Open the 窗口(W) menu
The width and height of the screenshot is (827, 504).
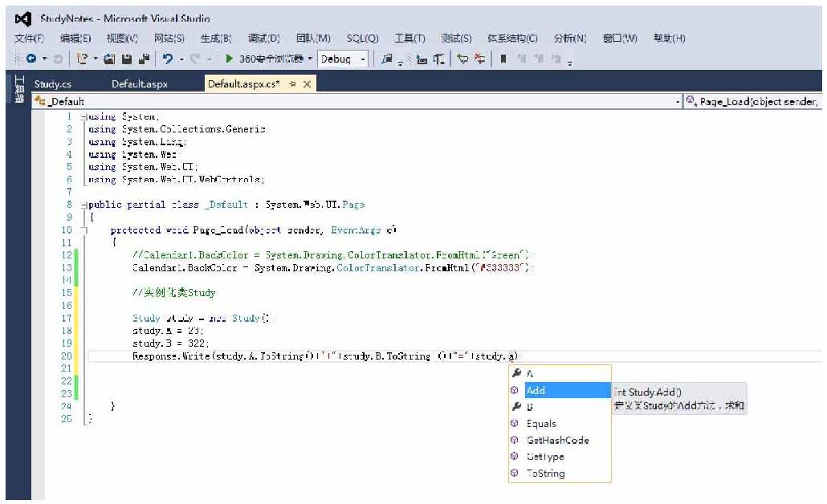(x=620, y=38)
